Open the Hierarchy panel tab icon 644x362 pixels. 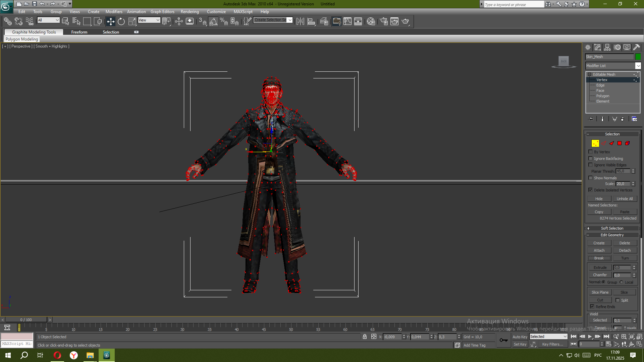607,47
